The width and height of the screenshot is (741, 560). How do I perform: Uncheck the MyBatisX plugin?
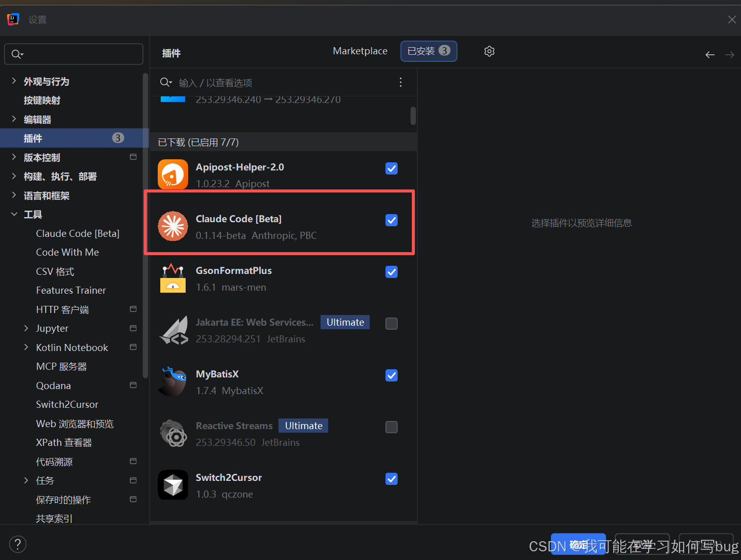392,375
